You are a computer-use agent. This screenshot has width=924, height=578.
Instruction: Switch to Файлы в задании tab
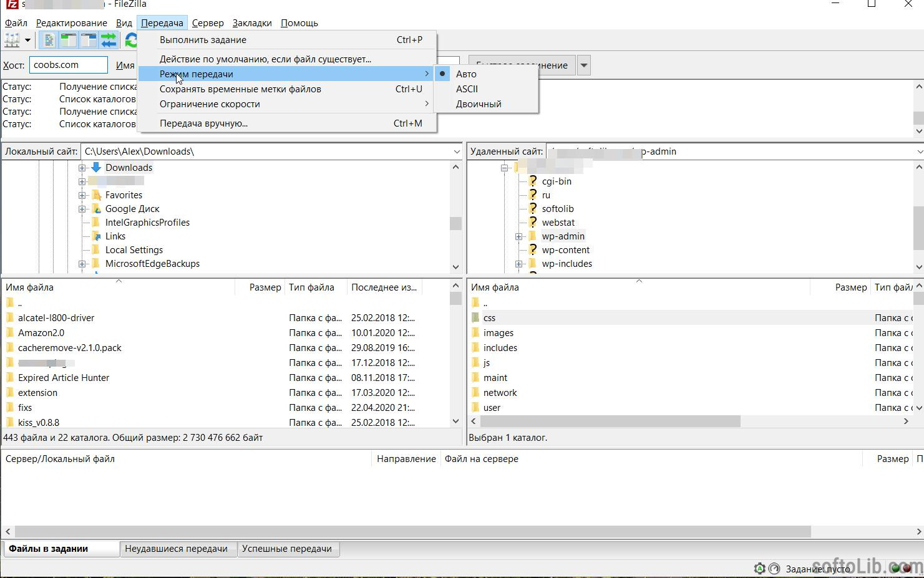click(x=61, y=549)
